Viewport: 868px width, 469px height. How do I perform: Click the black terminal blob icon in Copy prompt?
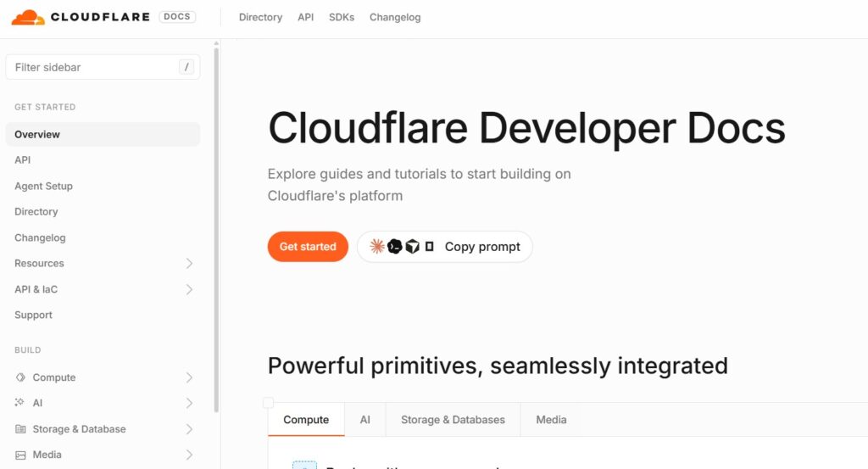pos(395,247)
